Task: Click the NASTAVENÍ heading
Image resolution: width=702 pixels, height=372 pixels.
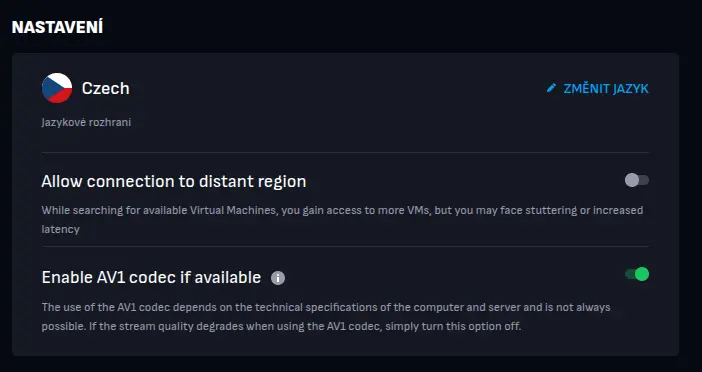Action: pyautogui.click(x=57, y=27)
